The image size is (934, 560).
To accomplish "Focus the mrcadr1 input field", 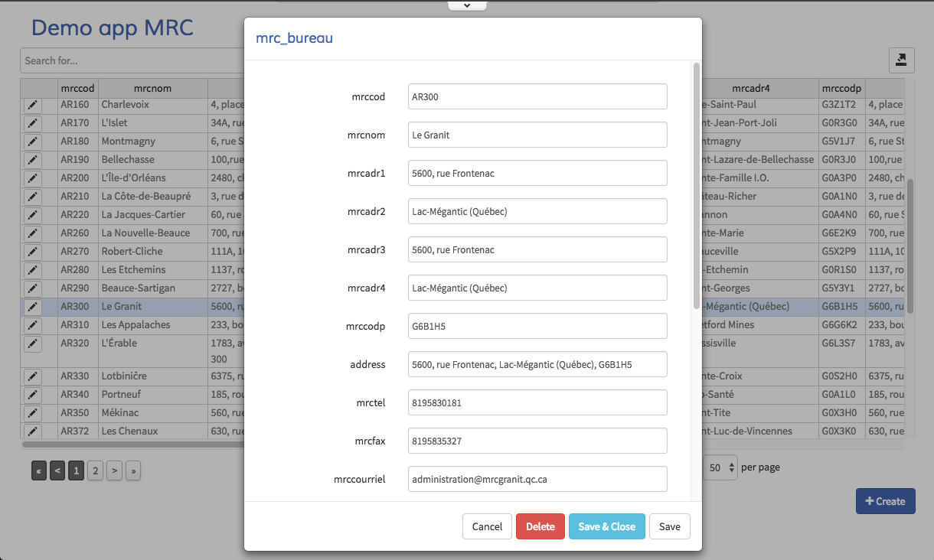I will click(x=537, y=173).
